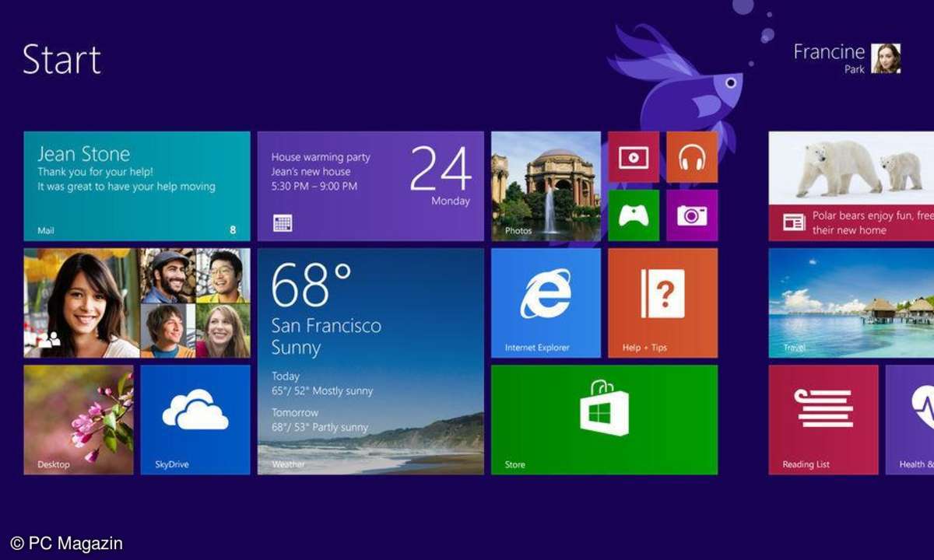The width and height of the screenshot is (934, 560).
Task: Click the unread mail count 8
Action: click(x=233, y=230)
